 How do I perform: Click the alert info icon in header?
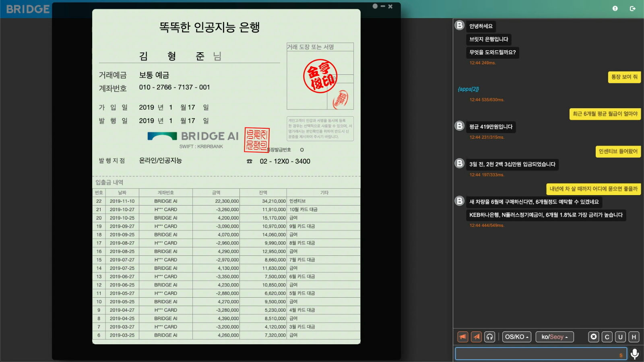[x=615, y=8]
